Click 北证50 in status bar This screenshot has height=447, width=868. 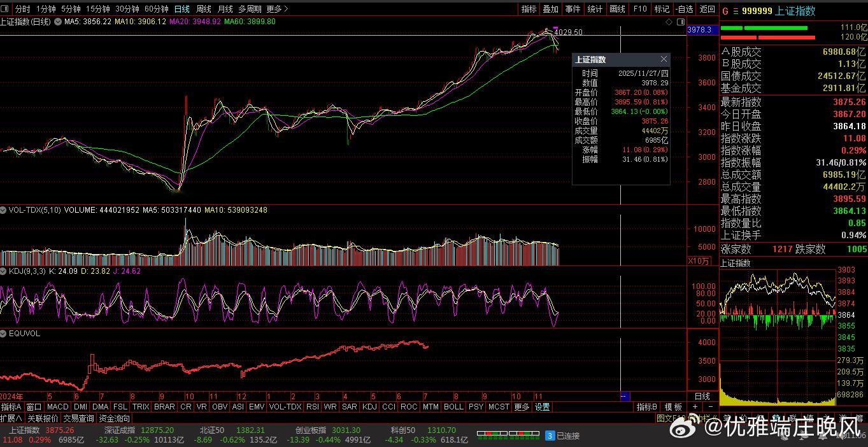[212, 430]
